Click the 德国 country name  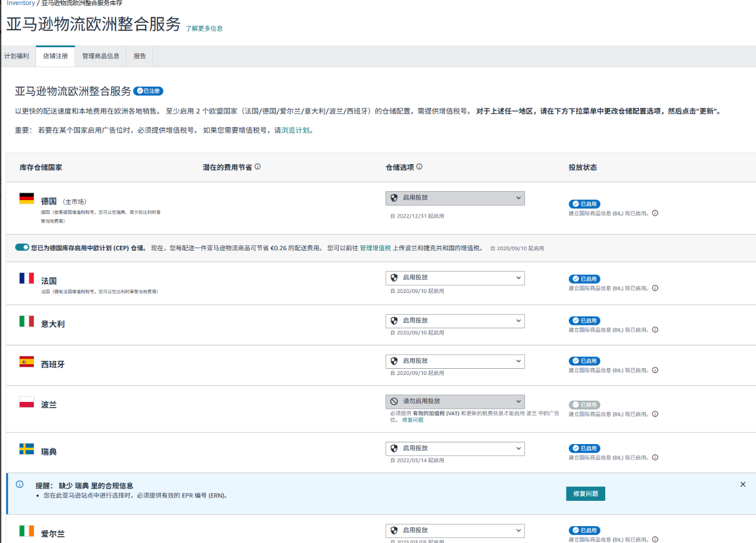(x=49, y=201)
